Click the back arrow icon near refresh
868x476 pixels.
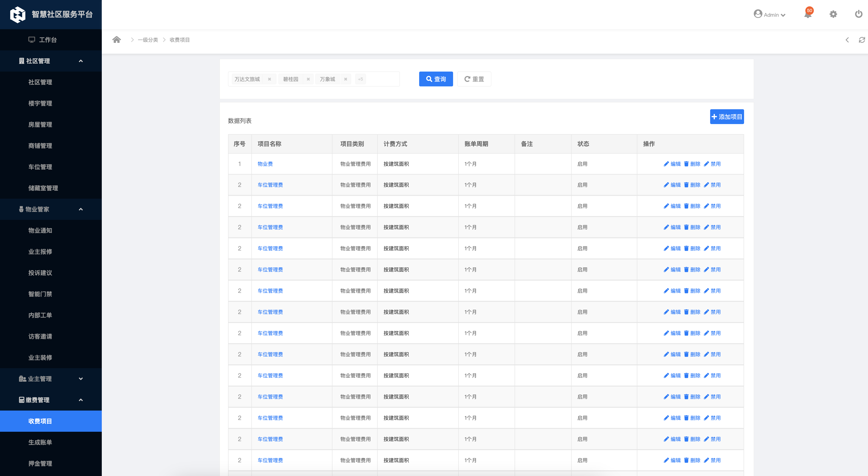click(847, 40)
